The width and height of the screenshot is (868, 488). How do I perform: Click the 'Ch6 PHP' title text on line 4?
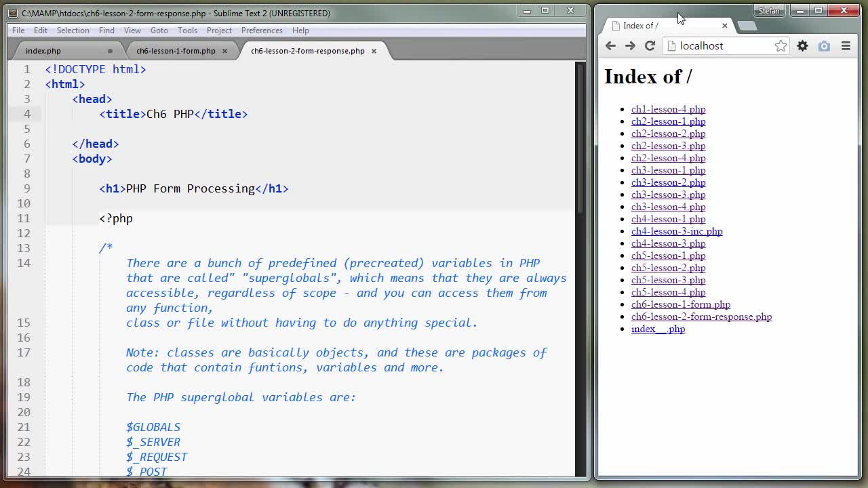tap(170, 114)
